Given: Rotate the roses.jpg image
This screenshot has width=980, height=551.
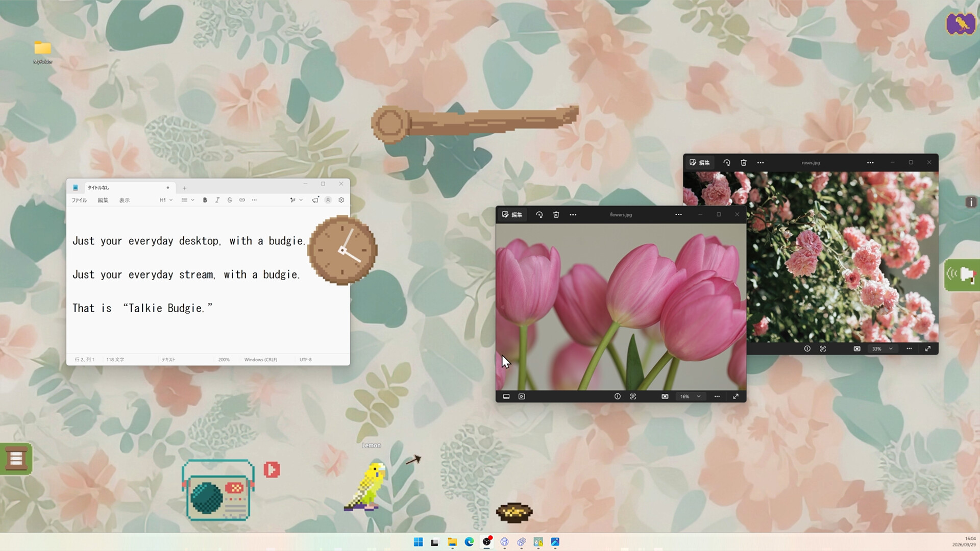Looking at the screenshot, I should coord(727,163).
